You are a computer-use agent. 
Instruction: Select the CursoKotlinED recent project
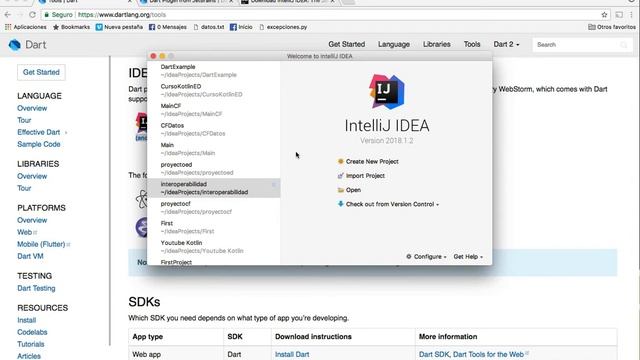point(213,90)
